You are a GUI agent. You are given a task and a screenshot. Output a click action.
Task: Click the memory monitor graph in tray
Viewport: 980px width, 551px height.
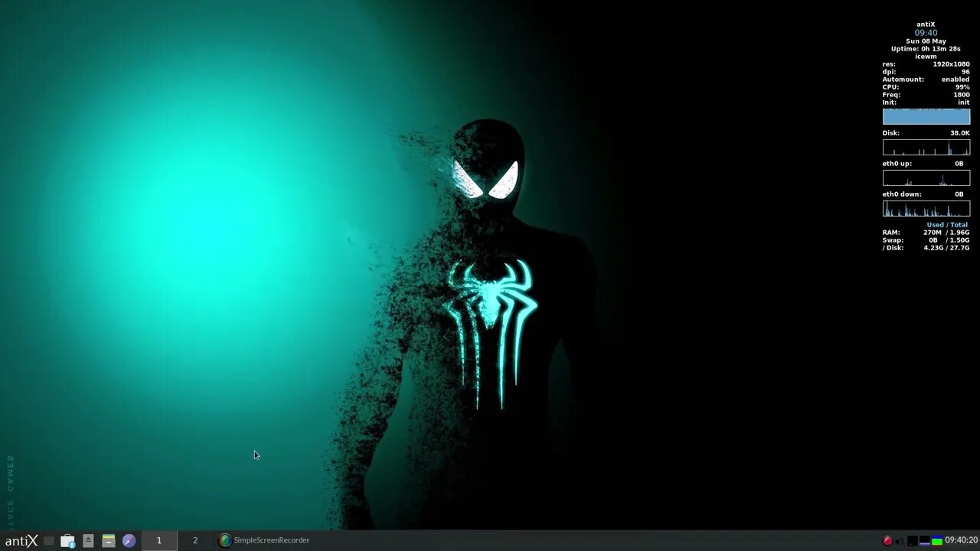(x=924, y=541)
